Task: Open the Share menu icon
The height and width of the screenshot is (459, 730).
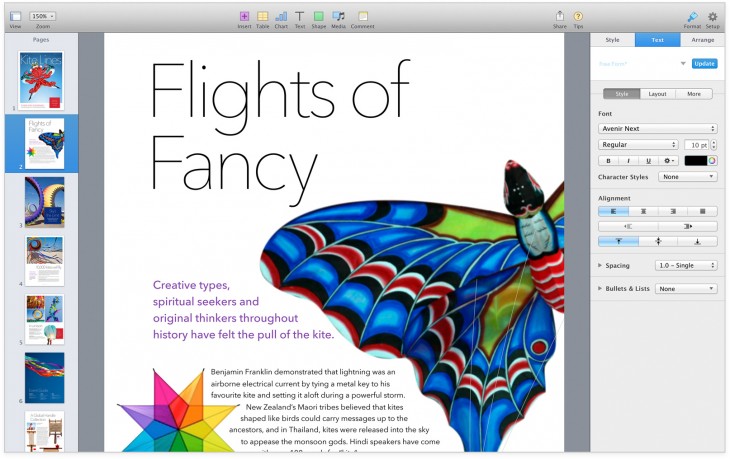Action: (559, 17)
